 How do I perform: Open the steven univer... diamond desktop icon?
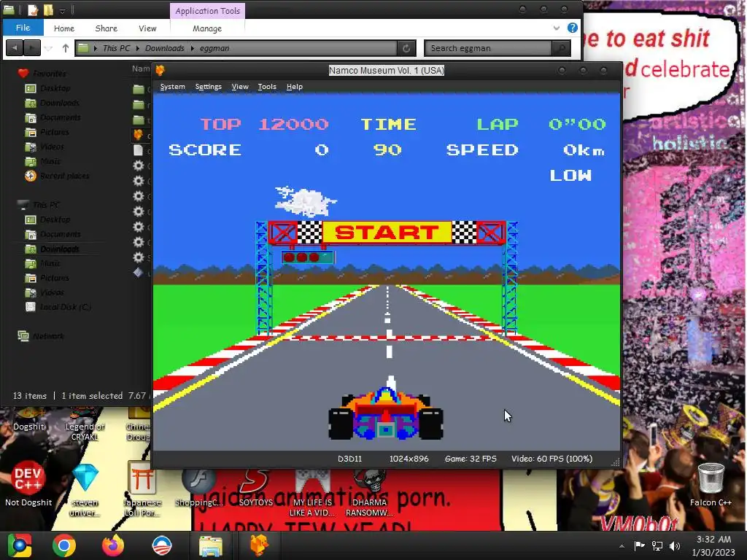(x=85, y=489)
